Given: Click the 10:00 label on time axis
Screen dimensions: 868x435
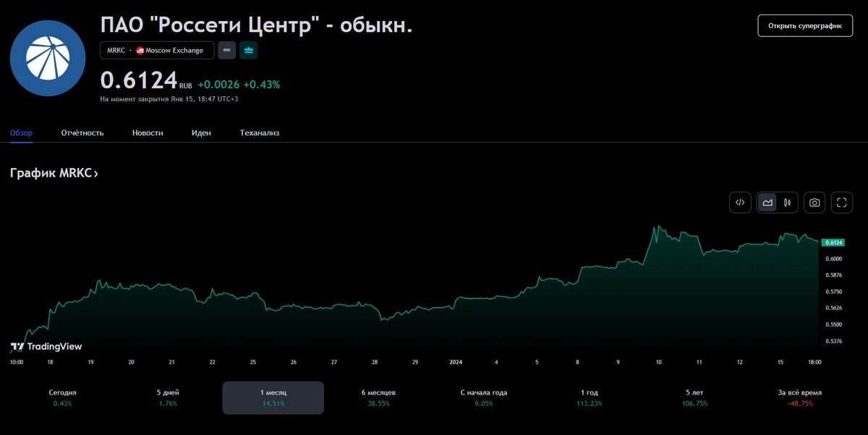Looking at the screenshot, I should [x=17, y=361].
